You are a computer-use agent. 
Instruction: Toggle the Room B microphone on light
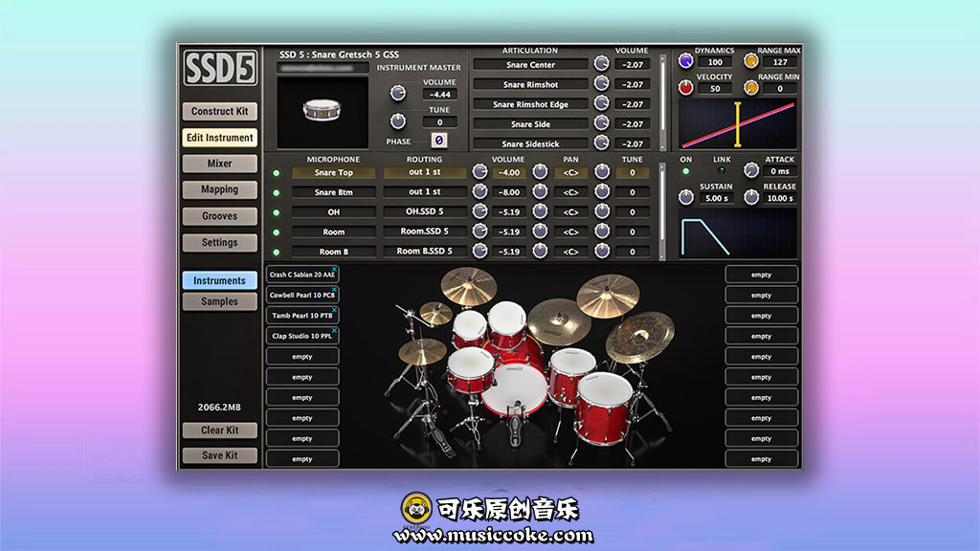(x=277, y=253)
